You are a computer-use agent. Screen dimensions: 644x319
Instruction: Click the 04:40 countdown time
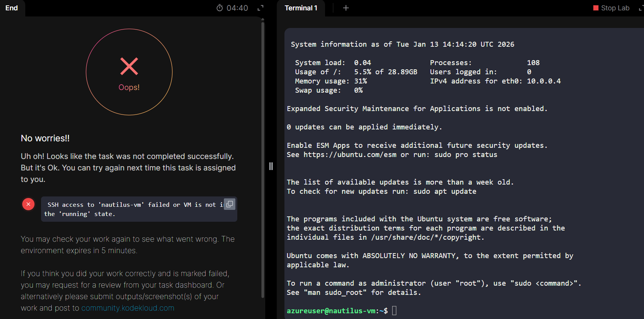click(237, 8)
